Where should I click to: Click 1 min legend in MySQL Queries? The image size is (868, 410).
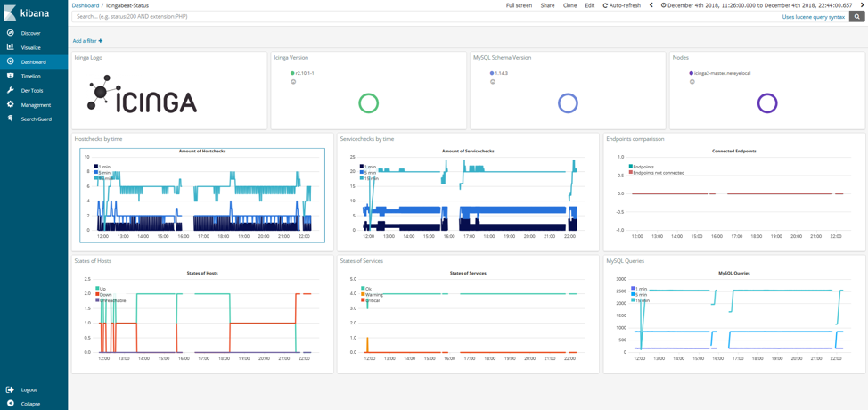[x=639, y=288]
